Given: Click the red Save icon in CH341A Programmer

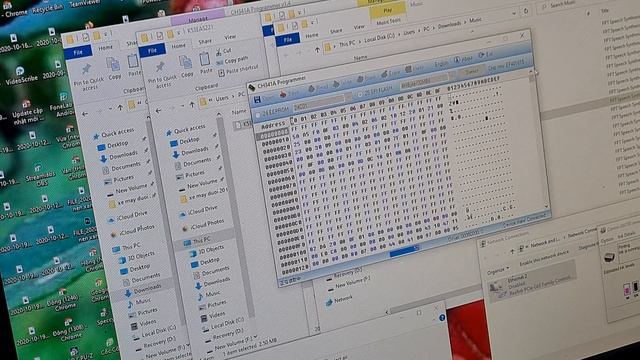Looking at the screenshot, I should click(283, 95).
